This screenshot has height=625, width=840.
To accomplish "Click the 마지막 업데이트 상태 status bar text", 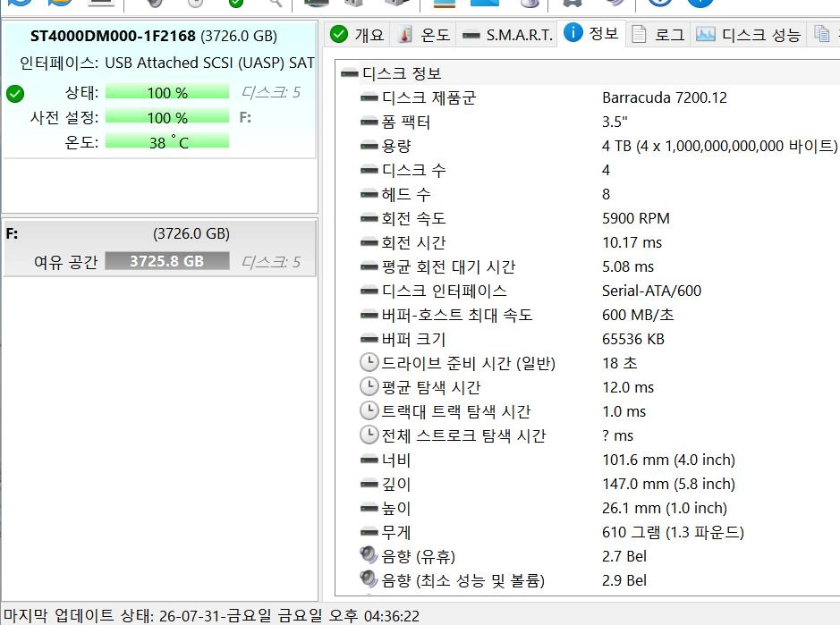I will [212, 615].
